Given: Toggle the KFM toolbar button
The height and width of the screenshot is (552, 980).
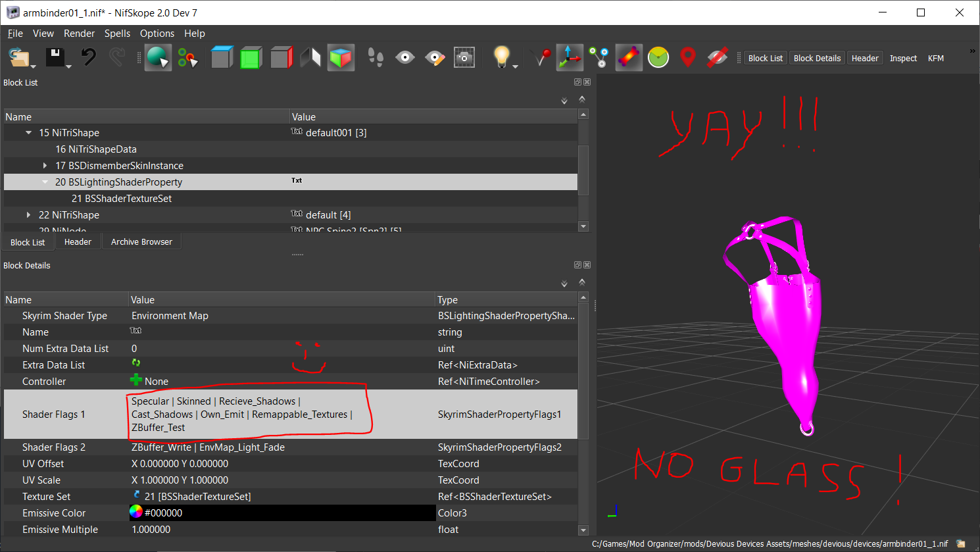Looking at the screenshot, I should pyautogui.click(x=936, y=59).
